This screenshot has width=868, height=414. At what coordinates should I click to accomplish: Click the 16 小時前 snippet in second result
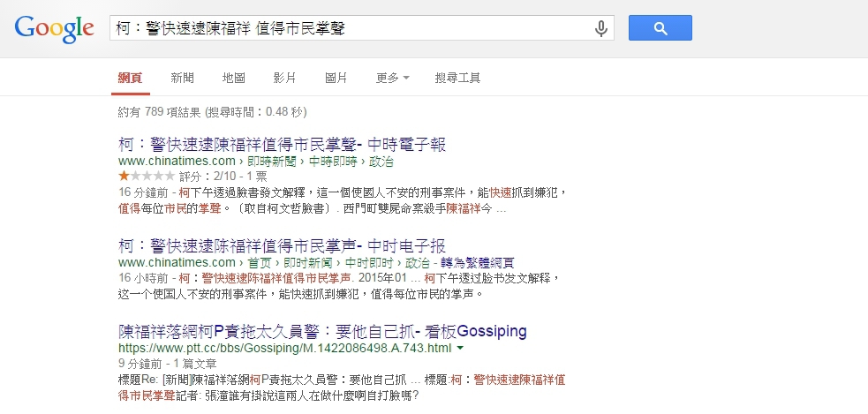click(x=340, y=284)
